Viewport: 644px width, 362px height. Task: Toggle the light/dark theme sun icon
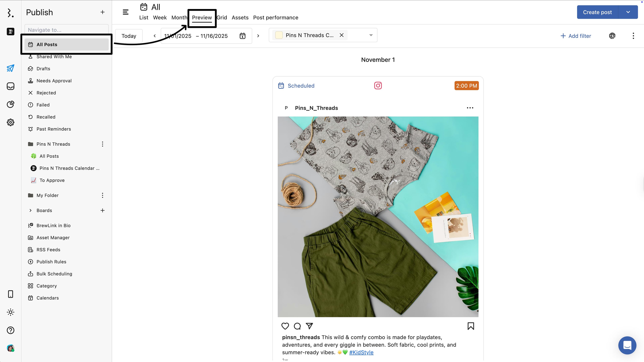coord(11,312)
